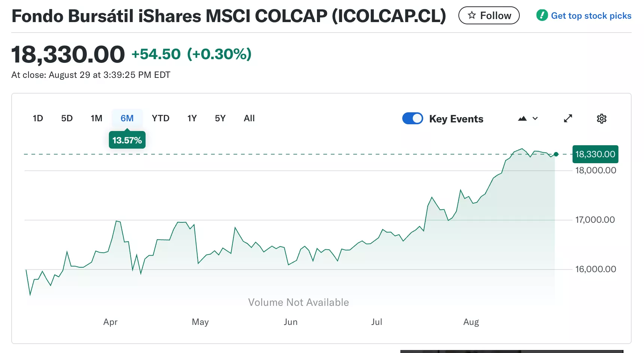The image size is (644, 353).
Task: Select the 1D time range
Action: tap(38, 118)
